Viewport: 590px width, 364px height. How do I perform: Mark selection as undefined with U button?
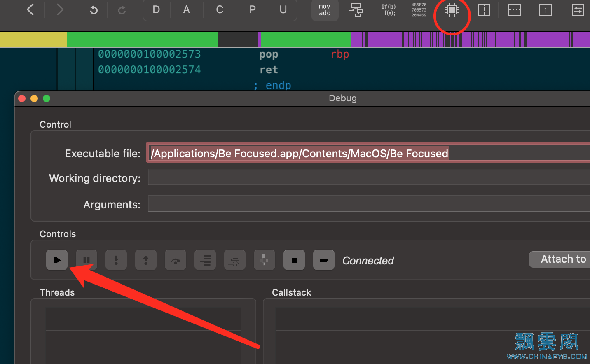[283, 9]
